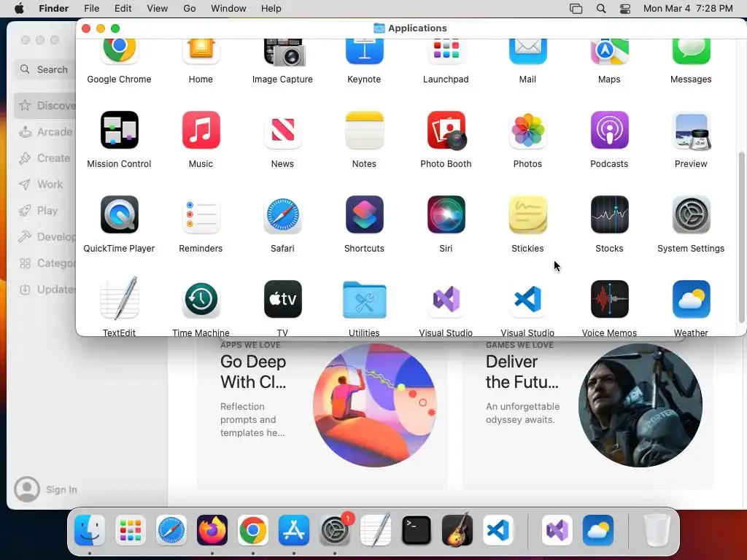Image resolution: width=747 pixels, height=560 pixels.
Task: Select Launchpad in the Applications folder
Action: point(446,52)
